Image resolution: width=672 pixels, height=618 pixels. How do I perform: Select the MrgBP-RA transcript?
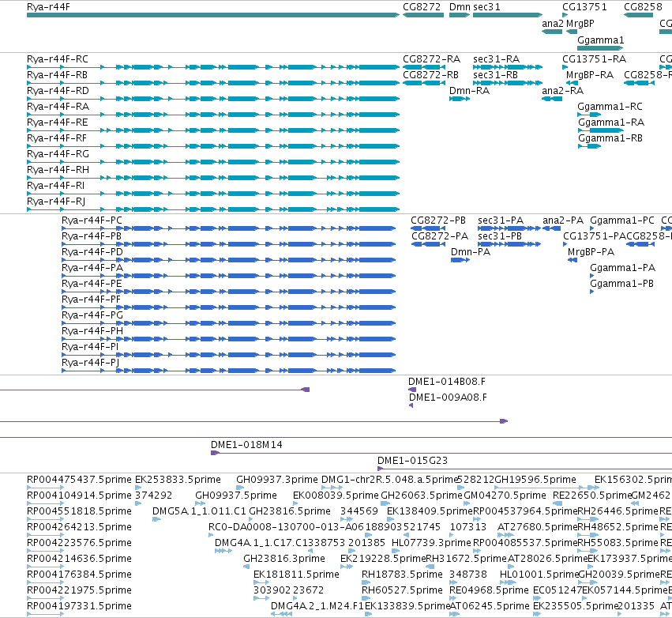pos(572,83)
